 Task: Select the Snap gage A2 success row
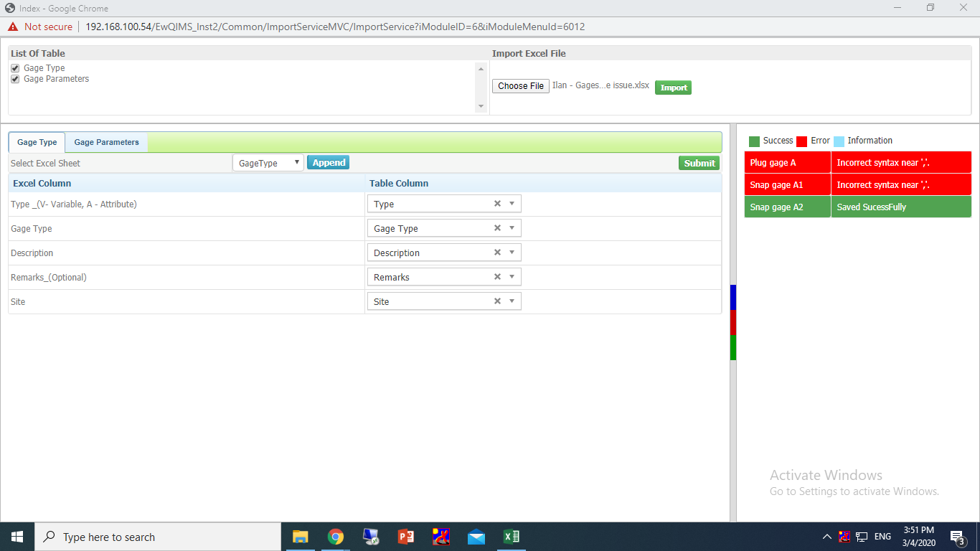(x=858, y=207)
